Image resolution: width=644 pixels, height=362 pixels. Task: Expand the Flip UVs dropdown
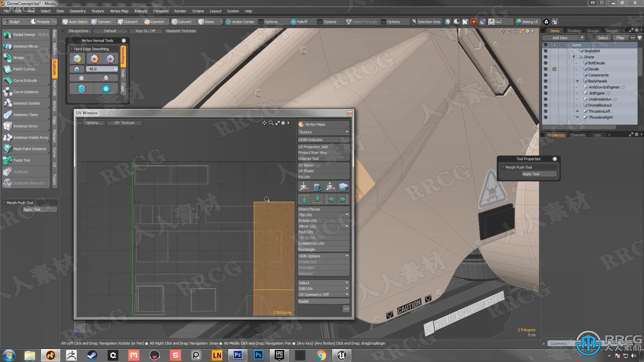click(x=347, y=215)
